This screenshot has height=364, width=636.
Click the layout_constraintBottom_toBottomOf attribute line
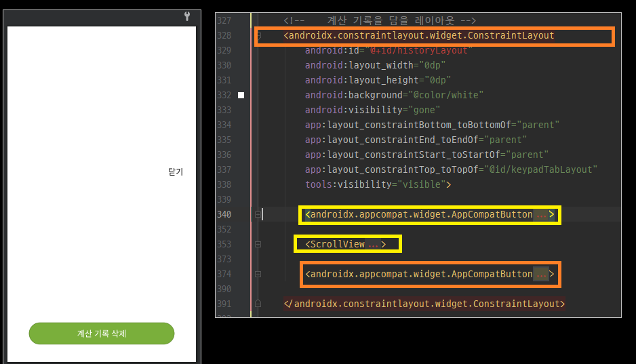pyautogui.click(x=432, y=125)
